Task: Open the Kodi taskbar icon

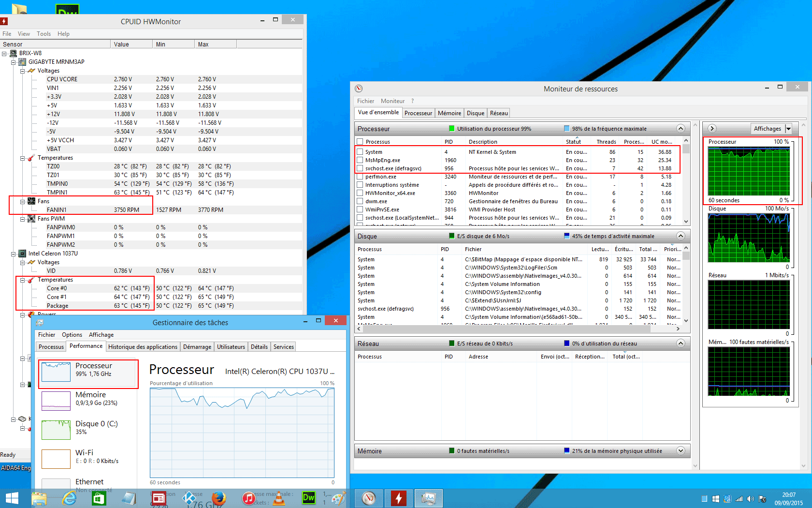Action: tap(189, 498)
